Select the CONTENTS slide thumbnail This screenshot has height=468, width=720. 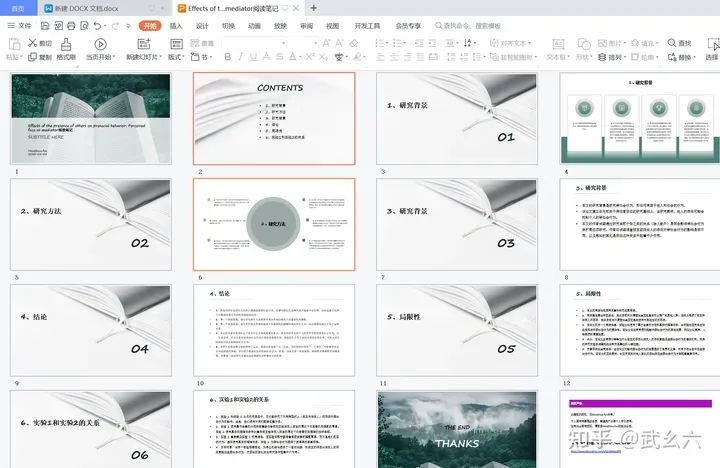click(x=274, y=118)
